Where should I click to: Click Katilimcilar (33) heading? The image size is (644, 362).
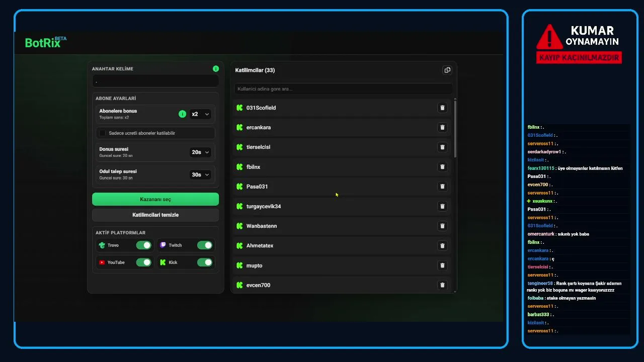click(255, 70)
